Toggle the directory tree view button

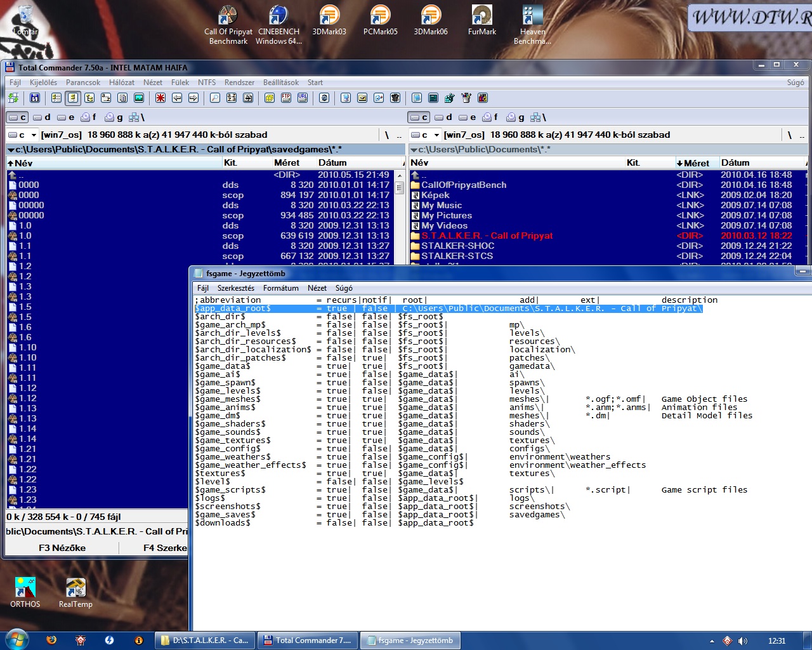point(89,98)
